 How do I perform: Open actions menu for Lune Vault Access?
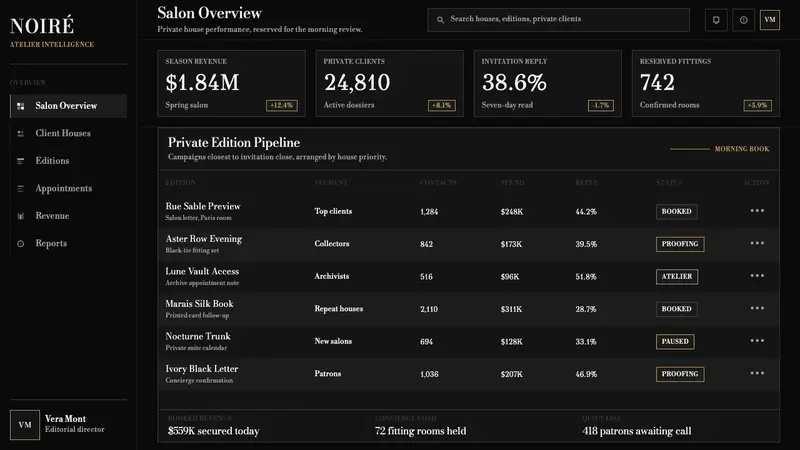(x=757, y=276)
